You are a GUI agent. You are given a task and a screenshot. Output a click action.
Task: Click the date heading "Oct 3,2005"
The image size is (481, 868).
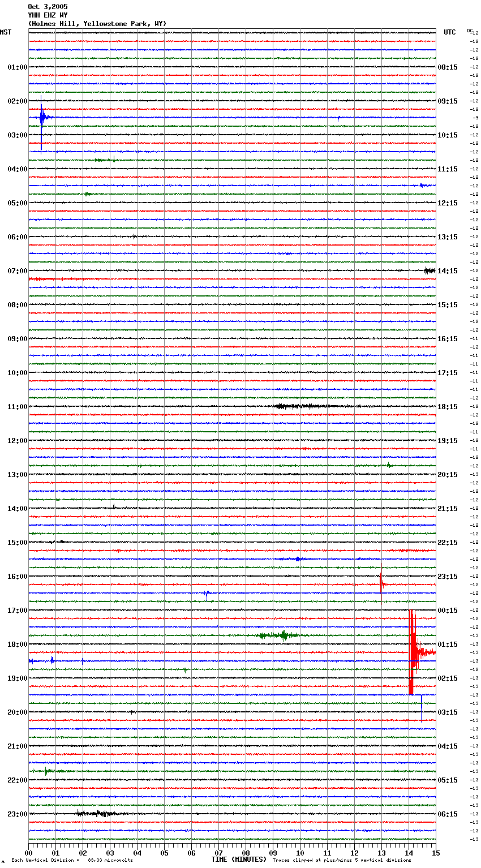(x=48, y=7)
